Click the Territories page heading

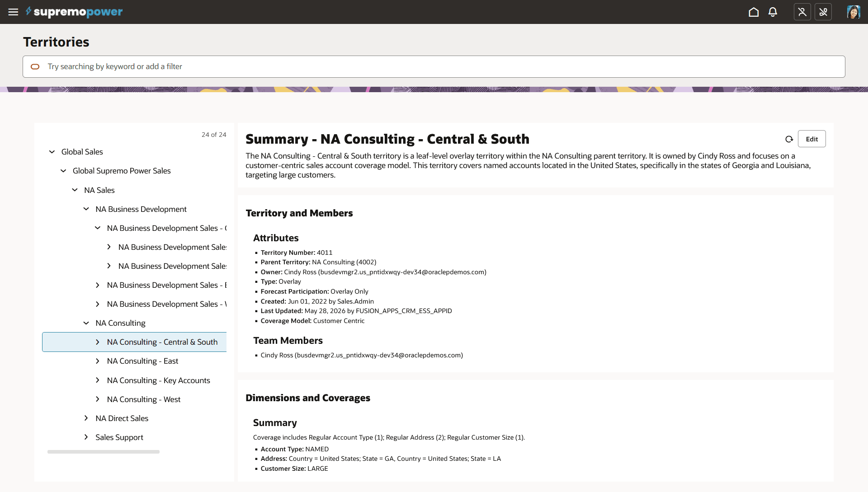click(x=57, y=42)
